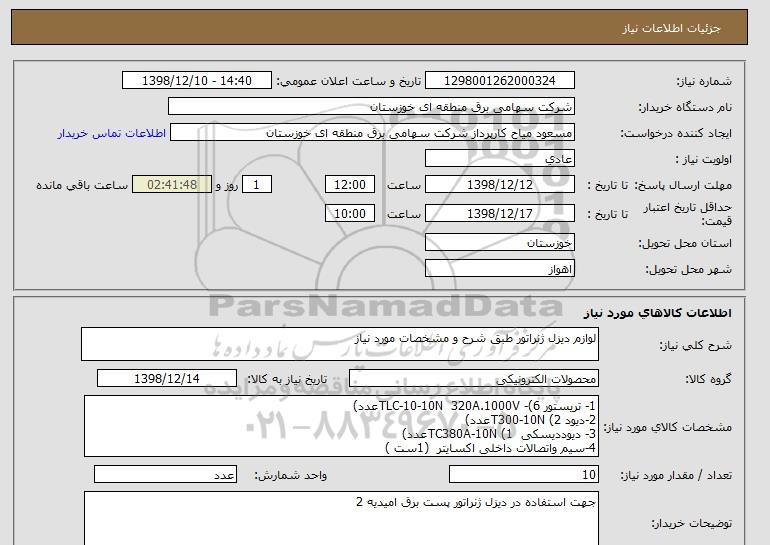Select the general need description field

pos(341,344)
